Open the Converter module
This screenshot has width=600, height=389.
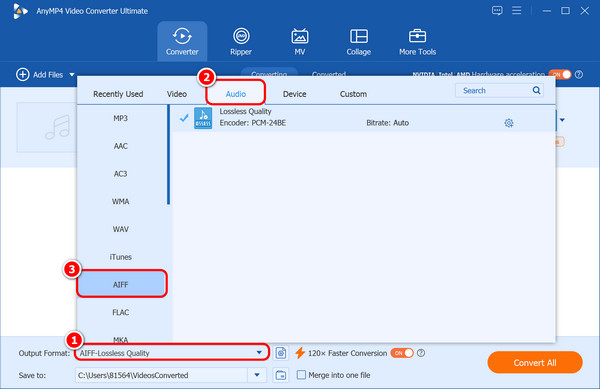point(182,41)
